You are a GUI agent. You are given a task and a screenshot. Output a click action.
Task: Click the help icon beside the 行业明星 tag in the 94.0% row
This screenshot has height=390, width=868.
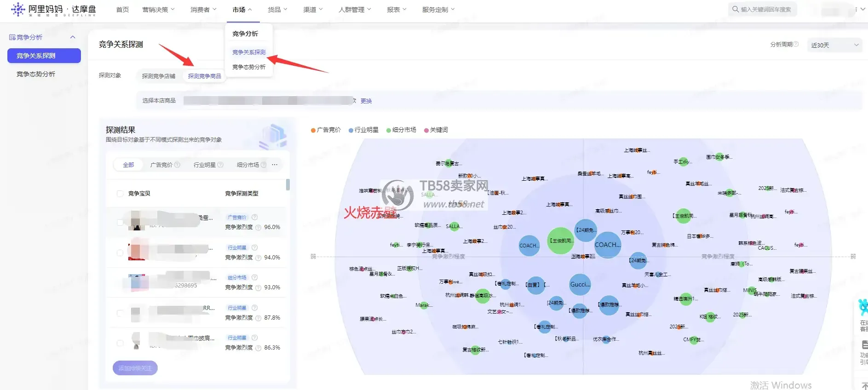point(254,247)
